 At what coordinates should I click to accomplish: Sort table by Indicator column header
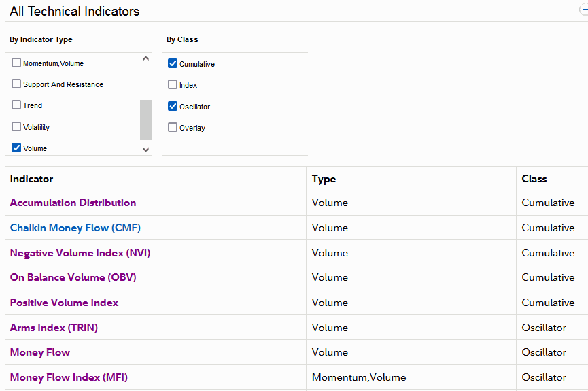31,179
